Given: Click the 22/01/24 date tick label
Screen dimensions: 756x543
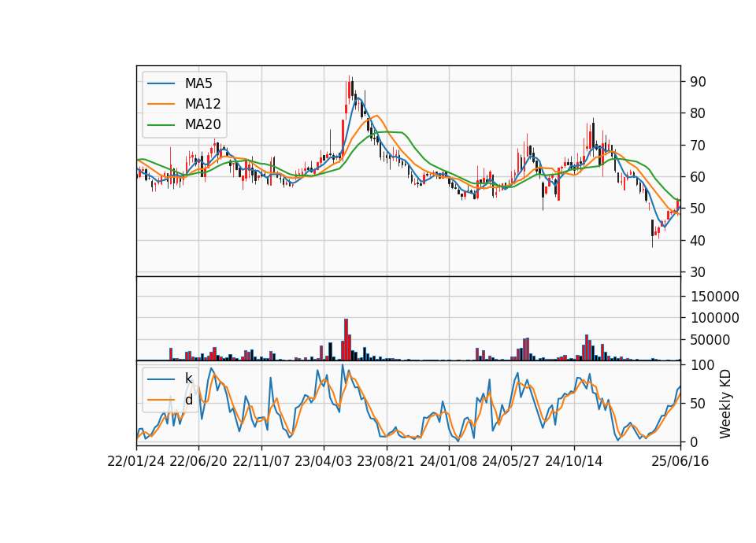Looking at the screenshot, I should point(136,461).
